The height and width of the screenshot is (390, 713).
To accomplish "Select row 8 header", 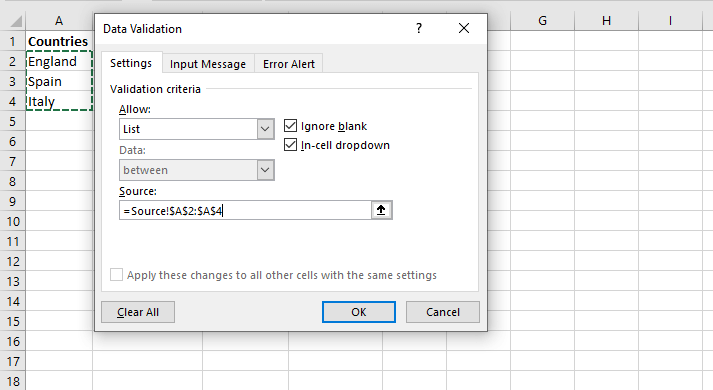I will [x=13, y=181].
